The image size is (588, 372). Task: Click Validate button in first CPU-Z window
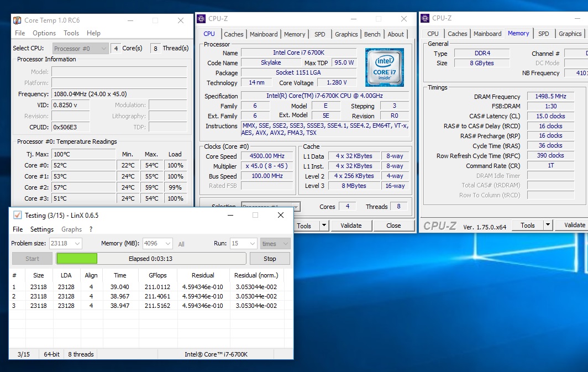(x=351, y=226)
